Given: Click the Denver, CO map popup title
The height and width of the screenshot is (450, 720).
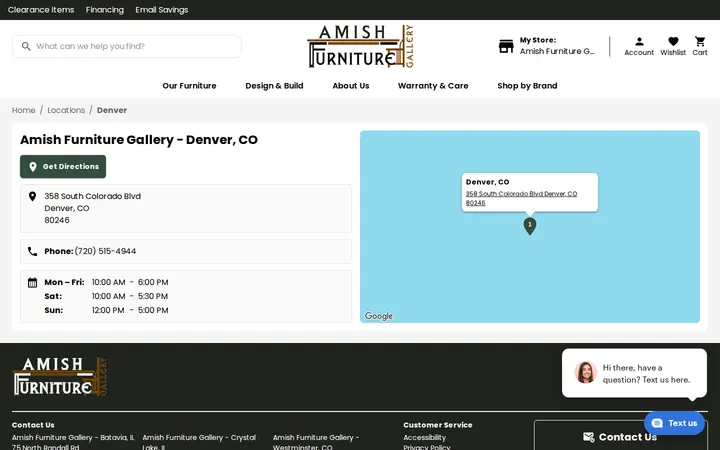Looking at the screenshot, I should (487, 182).
